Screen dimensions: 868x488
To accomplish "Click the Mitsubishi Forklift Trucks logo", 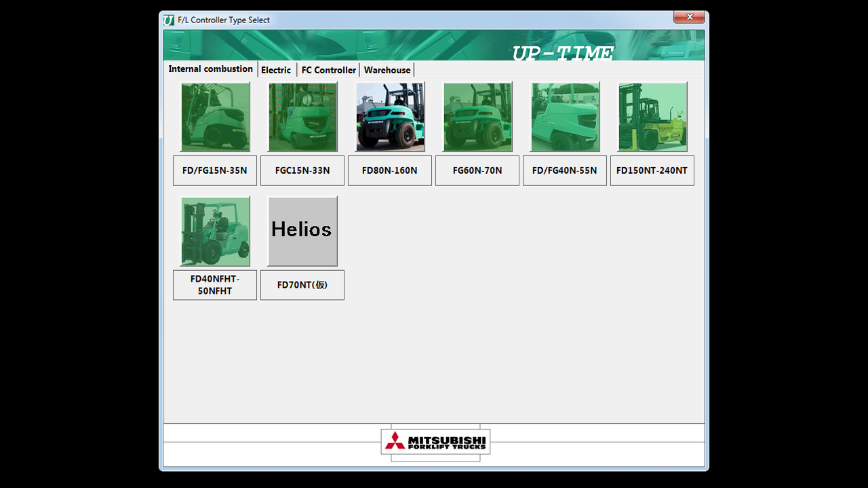I will (435, 442).
